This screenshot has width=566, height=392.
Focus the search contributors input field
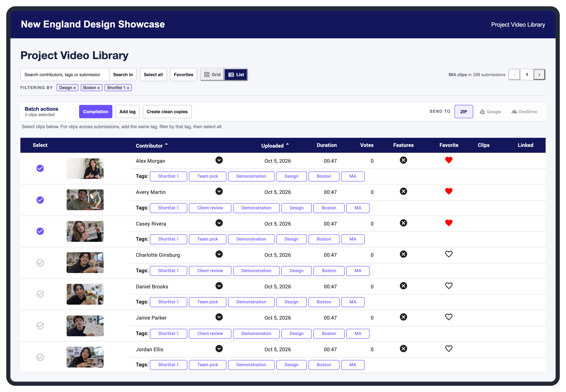[x=65, y=75]
